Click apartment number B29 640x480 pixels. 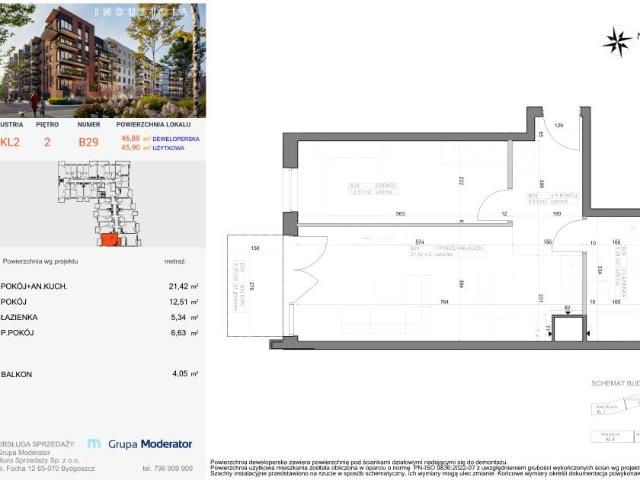(x=88, y=142)
